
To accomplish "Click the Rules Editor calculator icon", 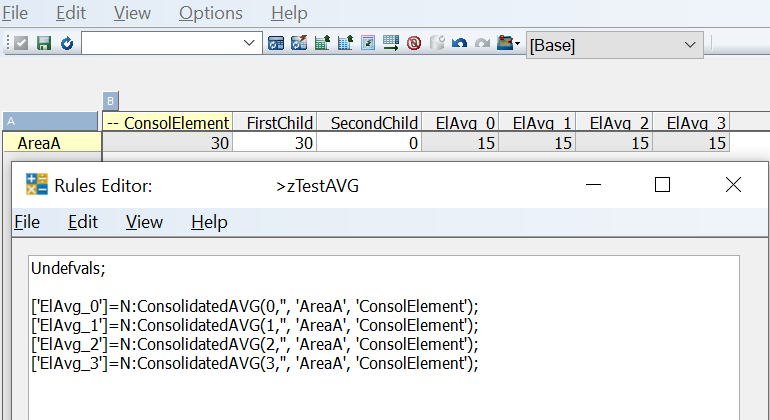I will pyautogui.click(x=37, y=185).
